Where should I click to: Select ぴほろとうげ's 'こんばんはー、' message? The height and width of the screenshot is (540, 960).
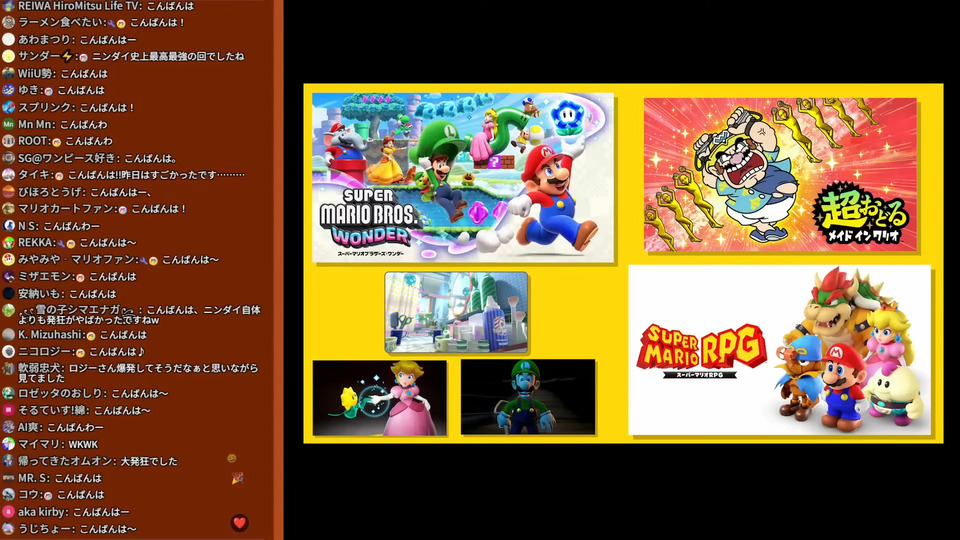pos(119,192)
